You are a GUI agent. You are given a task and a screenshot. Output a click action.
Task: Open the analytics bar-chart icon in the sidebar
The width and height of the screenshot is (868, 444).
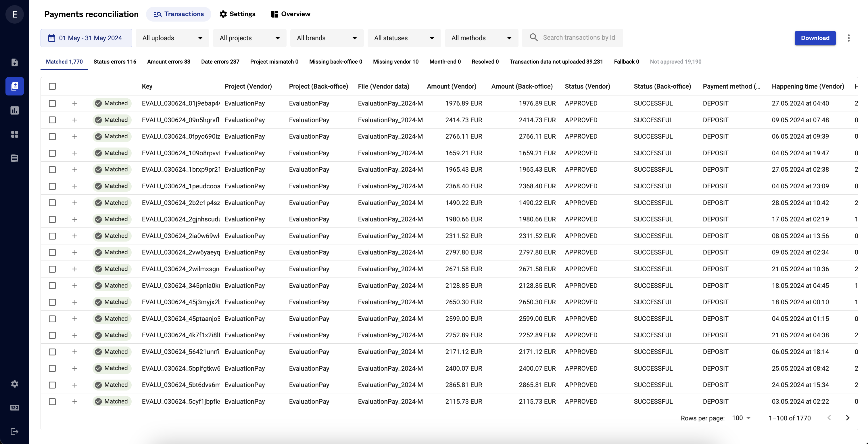coord(14,110)
